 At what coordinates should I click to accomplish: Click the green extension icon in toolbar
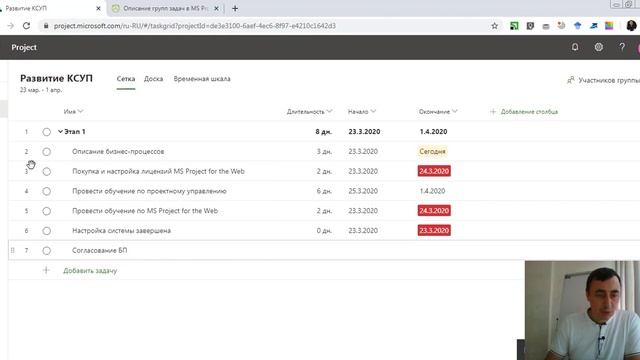[514, 26]
